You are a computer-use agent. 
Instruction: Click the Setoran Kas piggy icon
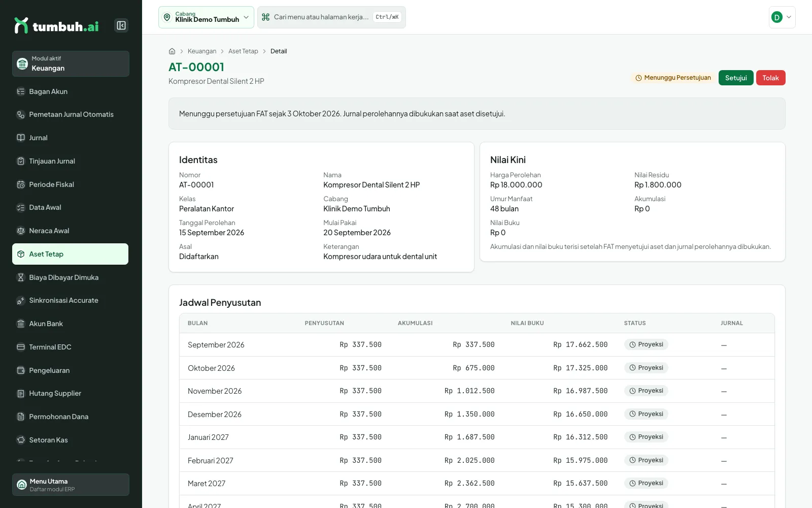point(21,440)
